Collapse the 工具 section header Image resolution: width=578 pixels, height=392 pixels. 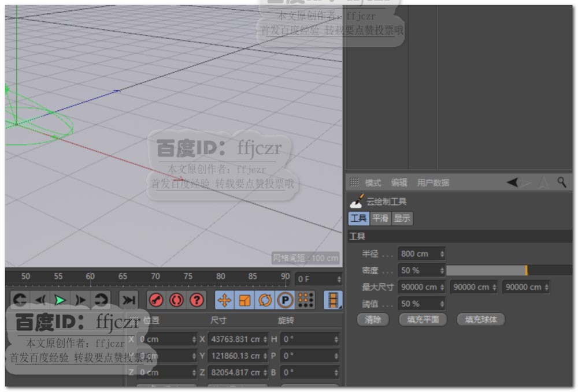coord(460,236)
